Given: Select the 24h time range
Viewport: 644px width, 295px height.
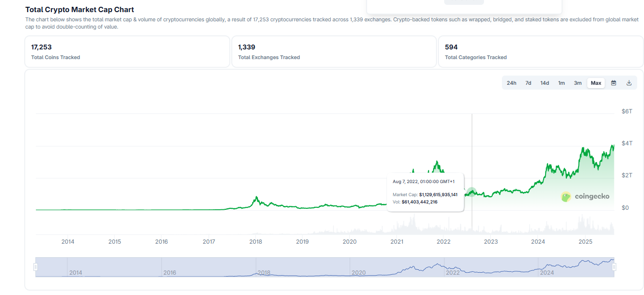Looking at the screenshot, I should (512, 83).
